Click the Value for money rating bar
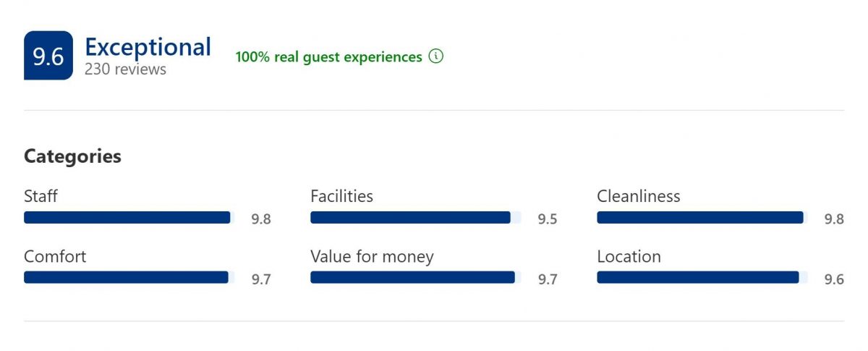Screen dimensions: 868x351 pyautogui.click(x=415, y=277)
